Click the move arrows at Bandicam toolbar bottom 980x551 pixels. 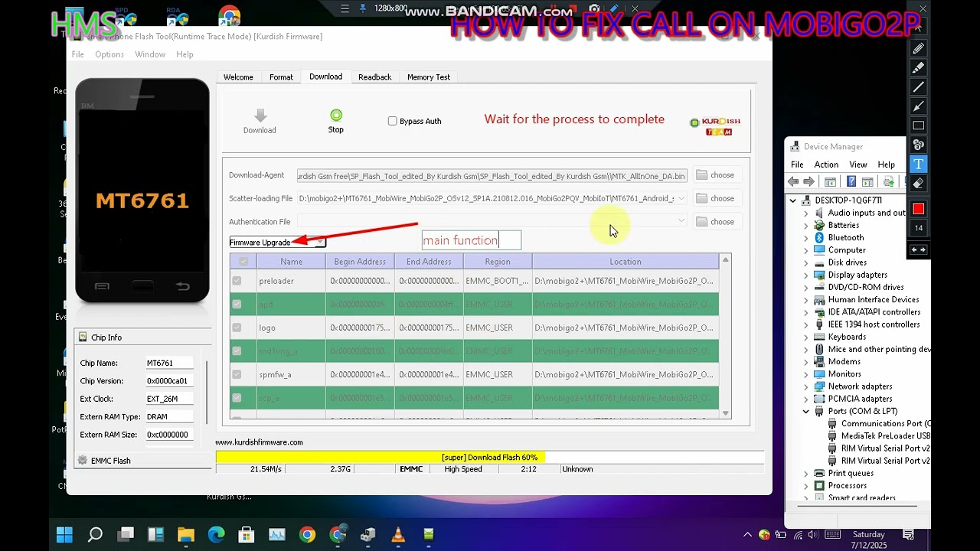click(919, 249)
